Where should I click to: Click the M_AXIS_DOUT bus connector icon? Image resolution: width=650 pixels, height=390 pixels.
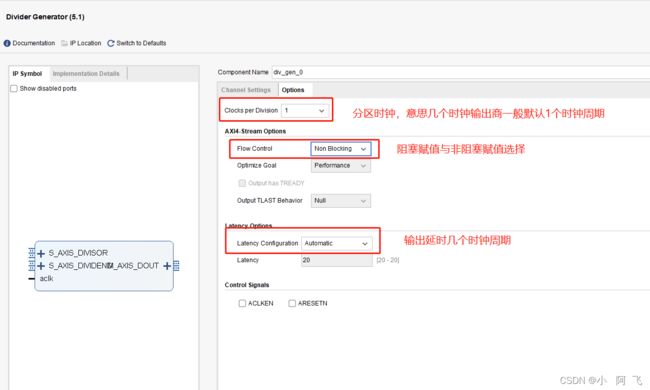tap(176, 266)
